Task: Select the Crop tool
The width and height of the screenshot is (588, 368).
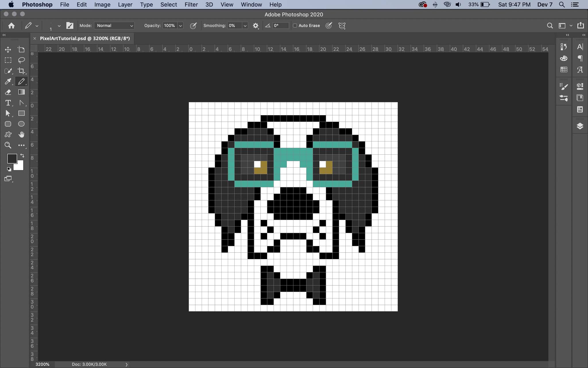Action: pos(22,71)
